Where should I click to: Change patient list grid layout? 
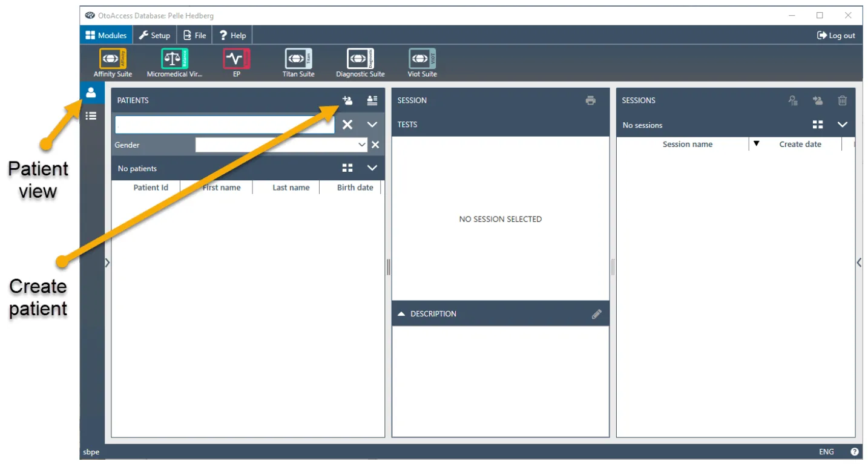tap(347, 168)
